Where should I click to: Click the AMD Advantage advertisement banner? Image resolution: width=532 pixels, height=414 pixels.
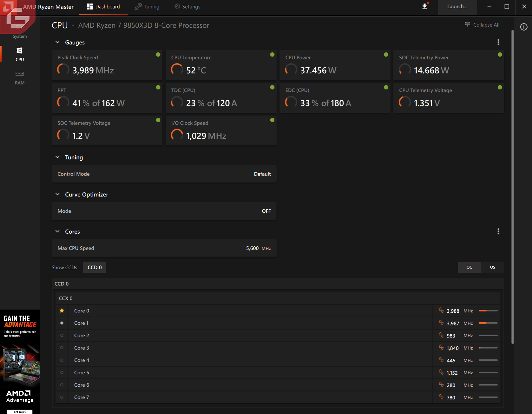pos(20,361)
